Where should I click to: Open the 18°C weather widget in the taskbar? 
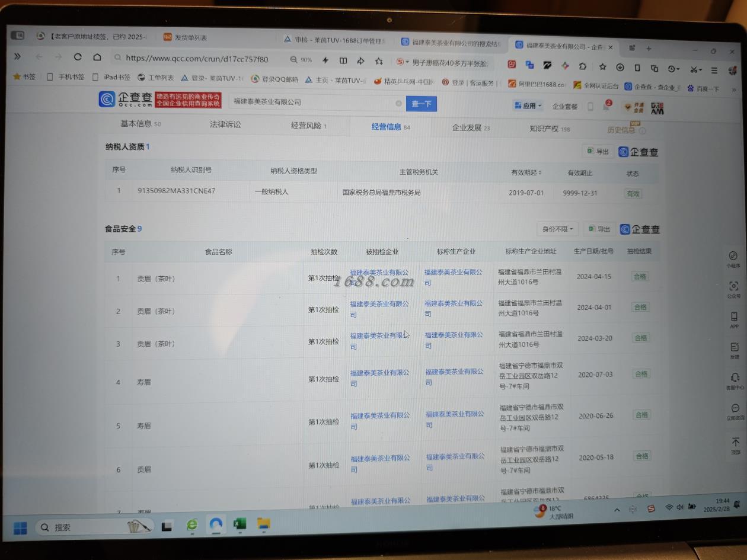coord(554,512)
